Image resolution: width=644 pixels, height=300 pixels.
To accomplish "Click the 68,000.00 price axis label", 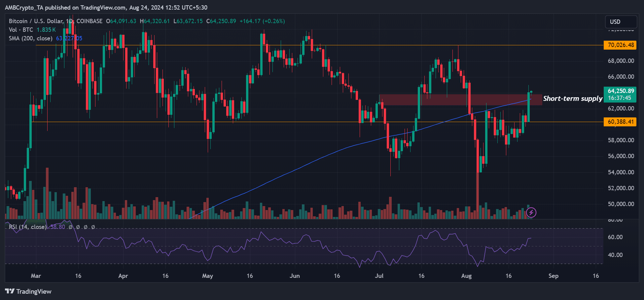I will tap(621, 61).
